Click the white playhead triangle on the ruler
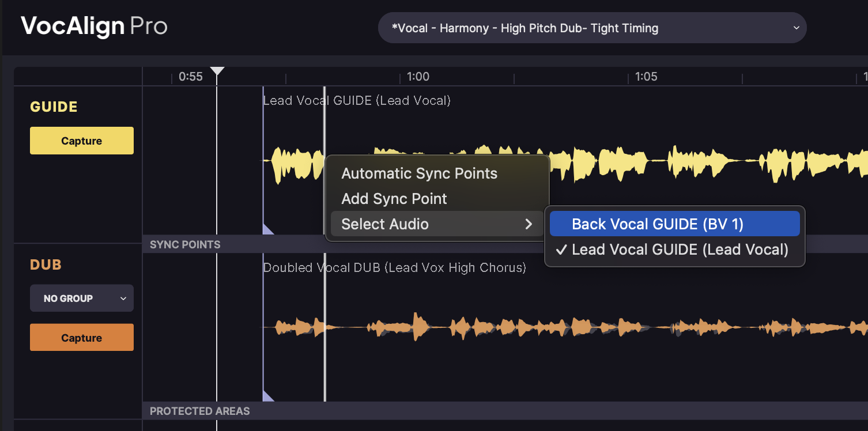The width and height of the screenshot is (868, 431). pyautogui.click(x=217, y=71)
